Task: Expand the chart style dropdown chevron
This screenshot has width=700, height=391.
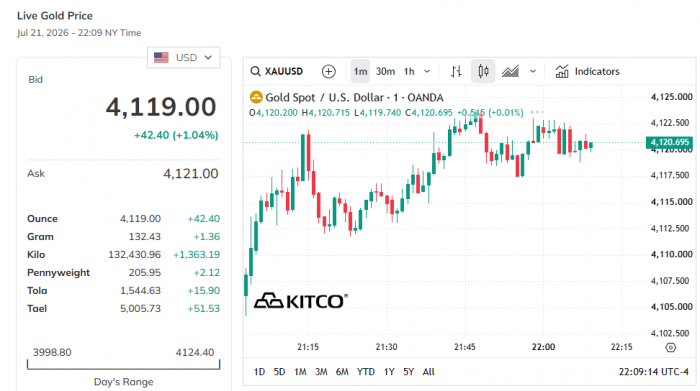Action: coord(533,71)
